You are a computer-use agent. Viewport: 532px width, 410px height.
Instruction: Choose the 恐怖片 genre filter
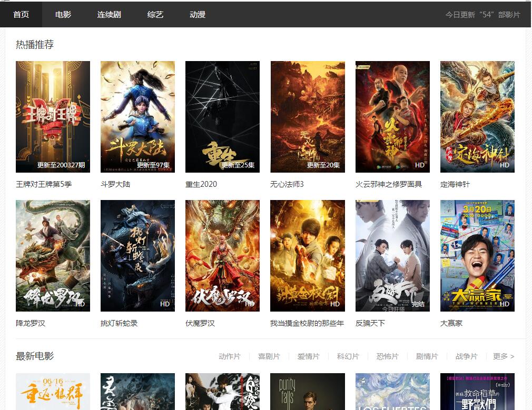[387, 356]
